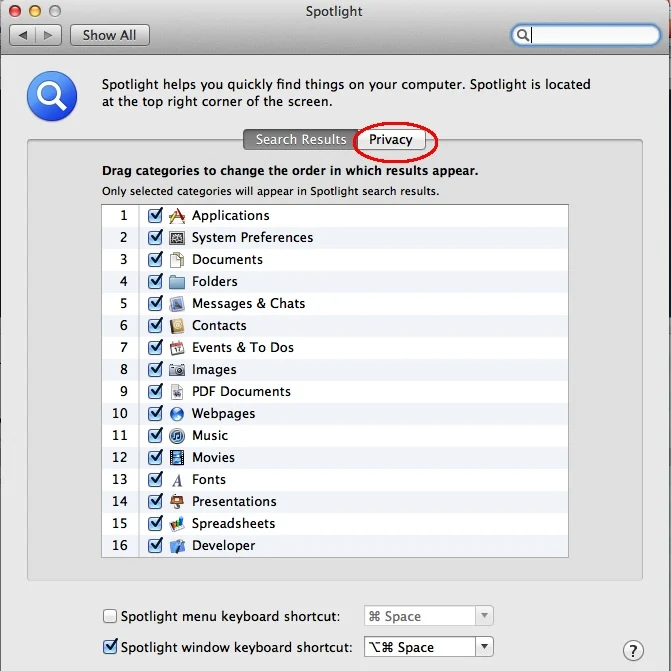Click the Developer category icon
The height and width of the screenshot is (671, 671).
(x=177, y=546)
